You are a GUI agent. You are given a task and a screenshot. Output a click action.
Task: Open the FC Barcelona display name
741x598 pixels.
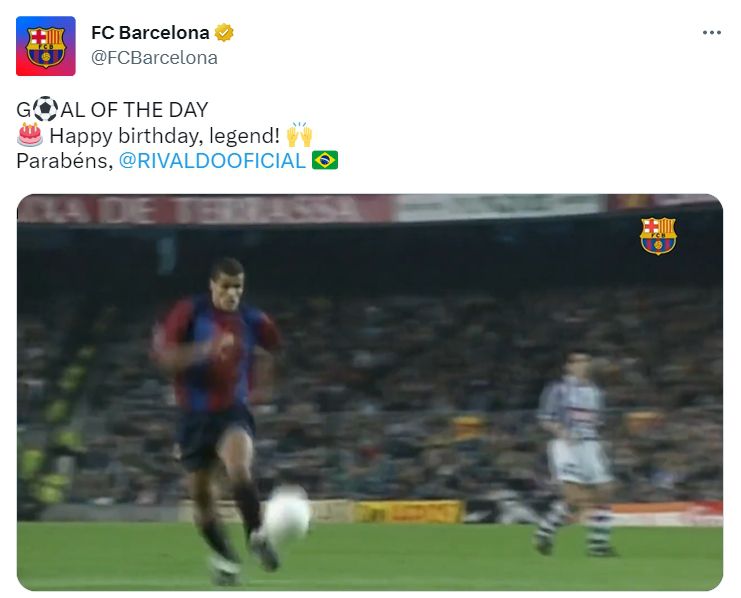150,33
